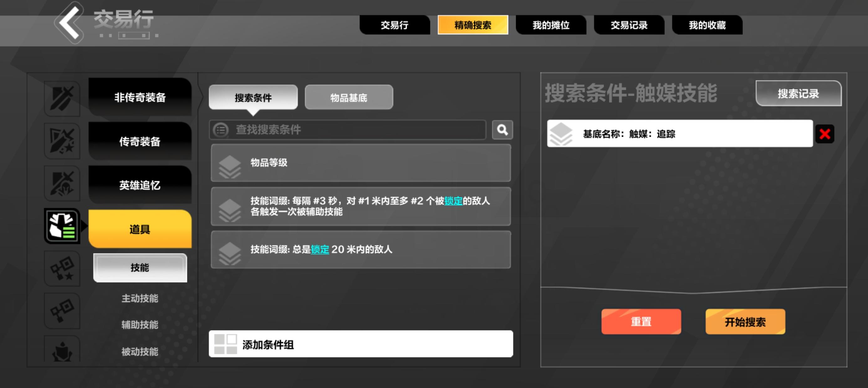Open 交易记录 tab
Screen dimensions: 868x388
coord(629,25)
